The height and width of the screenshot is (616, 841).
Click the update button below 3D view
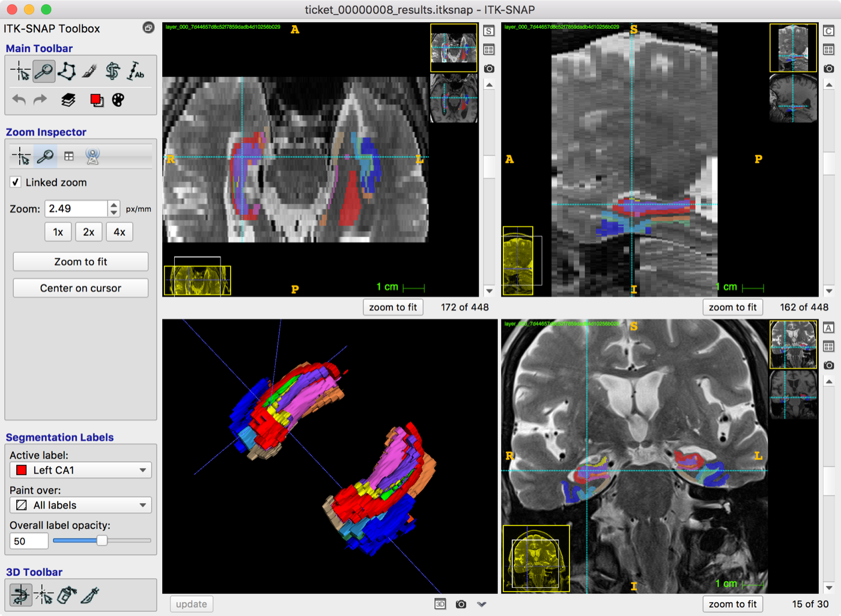[x=192, y=604]
